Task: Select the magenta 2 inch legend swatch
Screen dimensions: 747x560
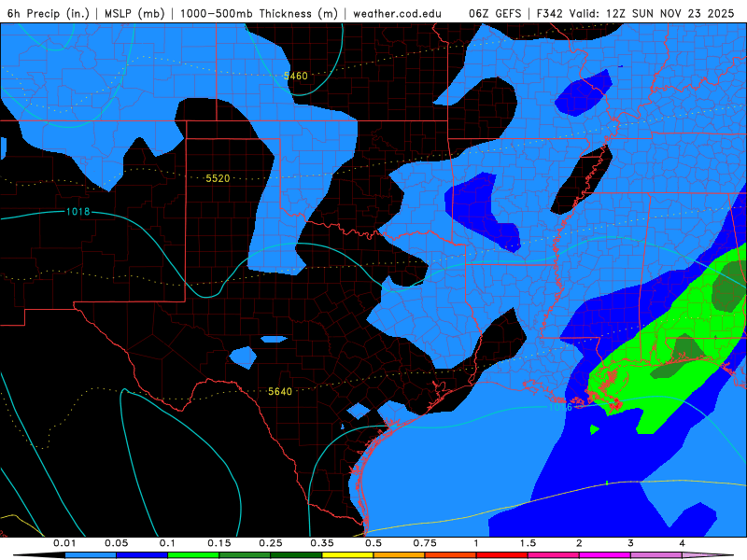Action: click(605, 555)
